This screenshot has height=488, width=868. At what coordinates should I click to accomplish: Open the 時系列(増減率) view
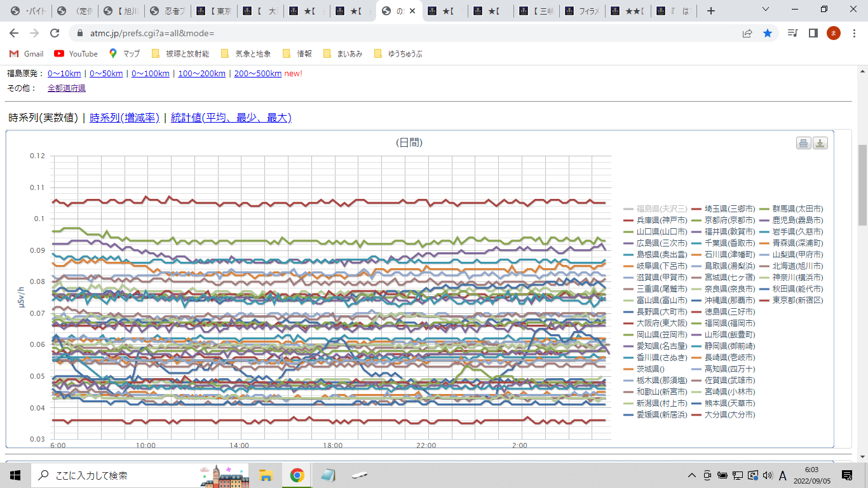tap(125, 118)
